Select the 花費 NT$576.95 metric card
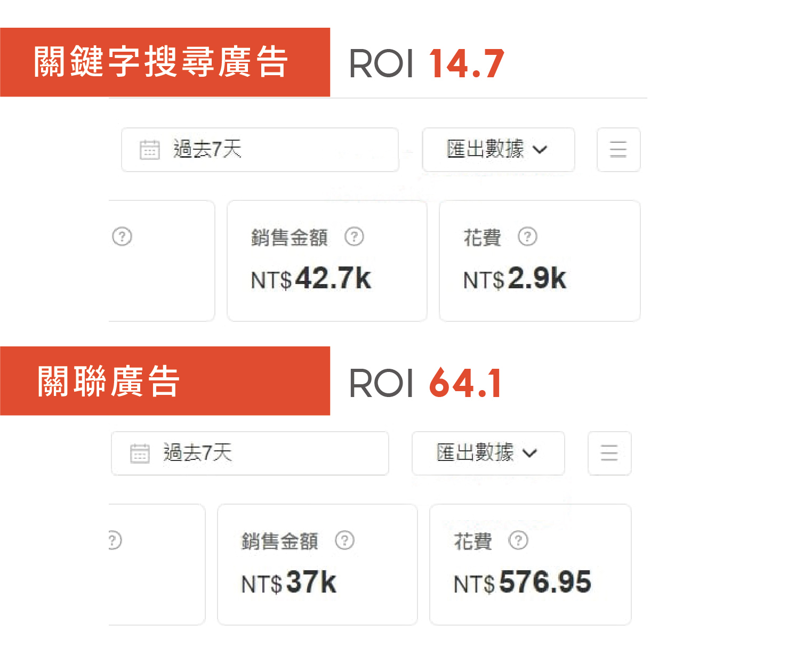The height and width of the screenshot is (672, 787). 531,564
